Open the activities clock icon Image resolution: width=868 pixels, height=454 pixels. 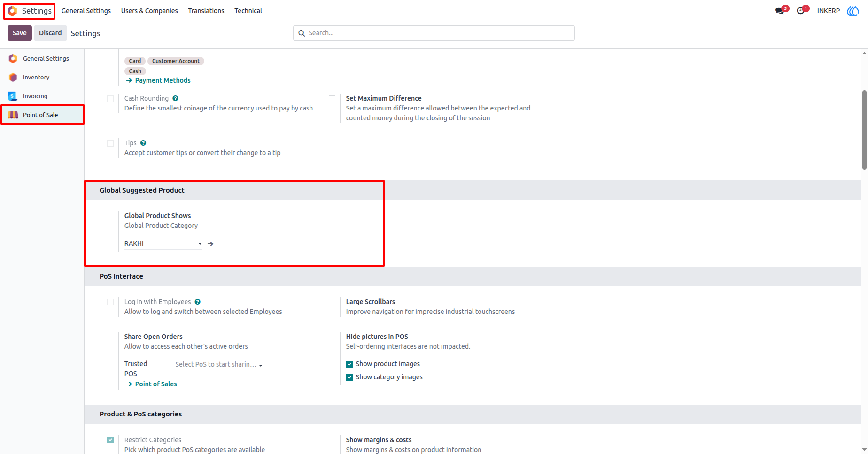pos(801,11)
